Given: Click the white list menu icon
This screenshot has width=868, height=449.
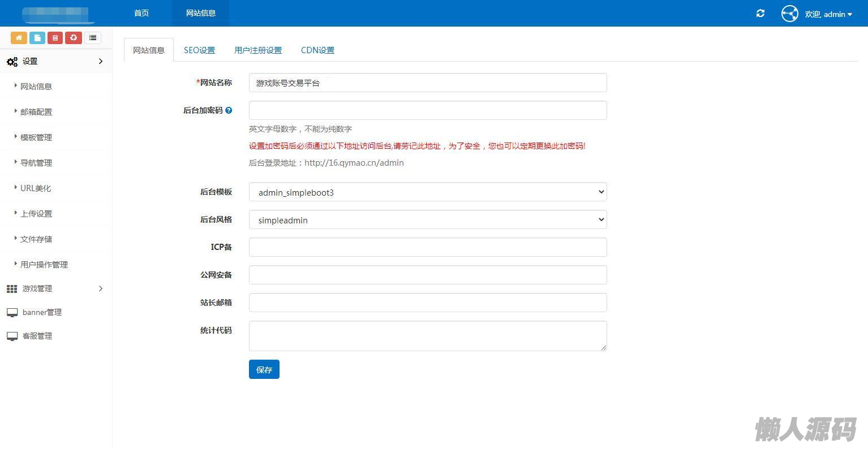Looking at the screenshot, I should 93,38.
